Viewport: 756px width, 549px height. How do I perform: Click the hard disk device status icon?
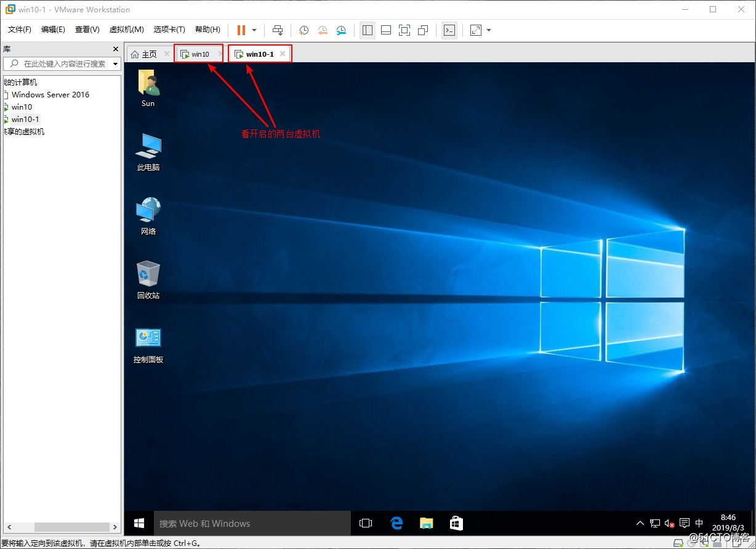(x=678, y=543)
